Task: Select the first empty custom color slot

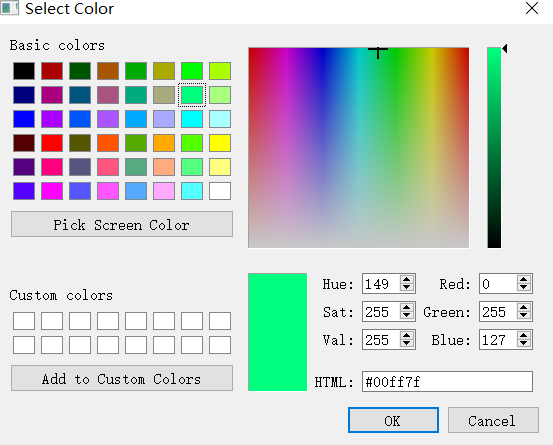Action: [24, 321]
